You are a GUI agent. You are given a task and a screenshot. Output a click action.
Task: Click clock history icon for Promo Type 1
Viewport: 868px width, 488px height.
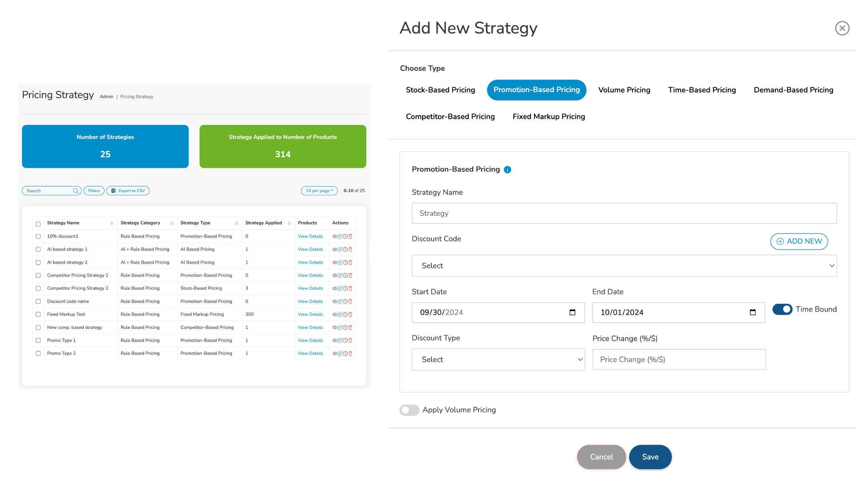click(x=345, y=340)
